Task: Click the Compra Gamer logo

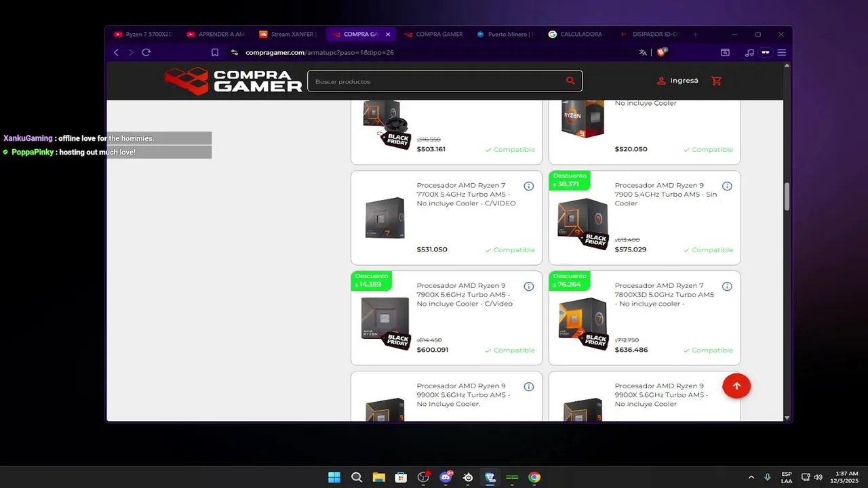Action: pyautogui.click(x=233, y=81)
